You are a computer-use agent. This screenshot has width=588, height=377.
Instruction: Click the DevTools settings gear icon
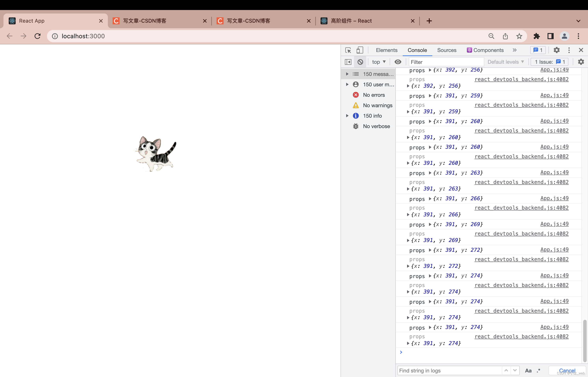[x=557, y=50]
